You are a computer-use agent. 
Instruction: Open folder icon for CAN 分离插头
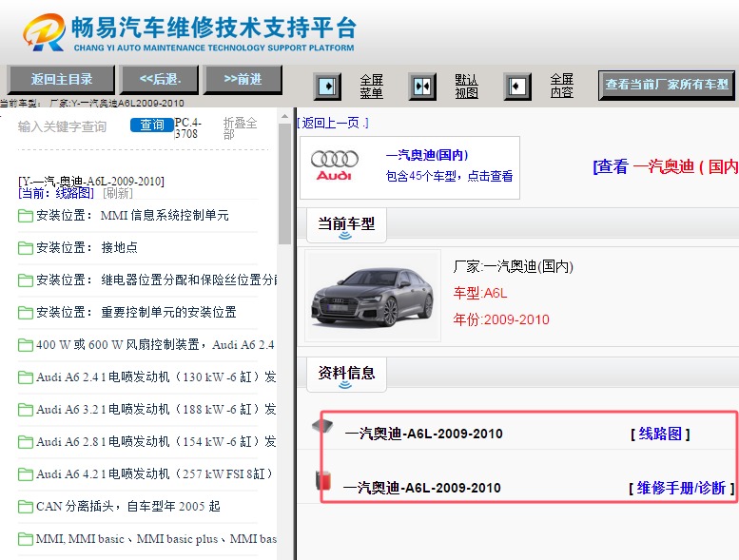[25, 507]
